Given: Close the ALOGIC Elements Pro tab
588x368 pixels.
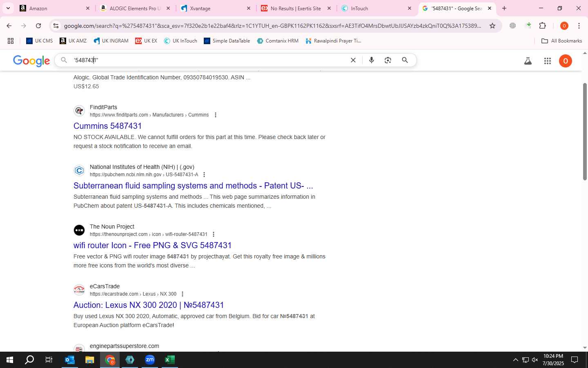Looking at the screenshot, I should pyautogui.click(x=168, y=8).
